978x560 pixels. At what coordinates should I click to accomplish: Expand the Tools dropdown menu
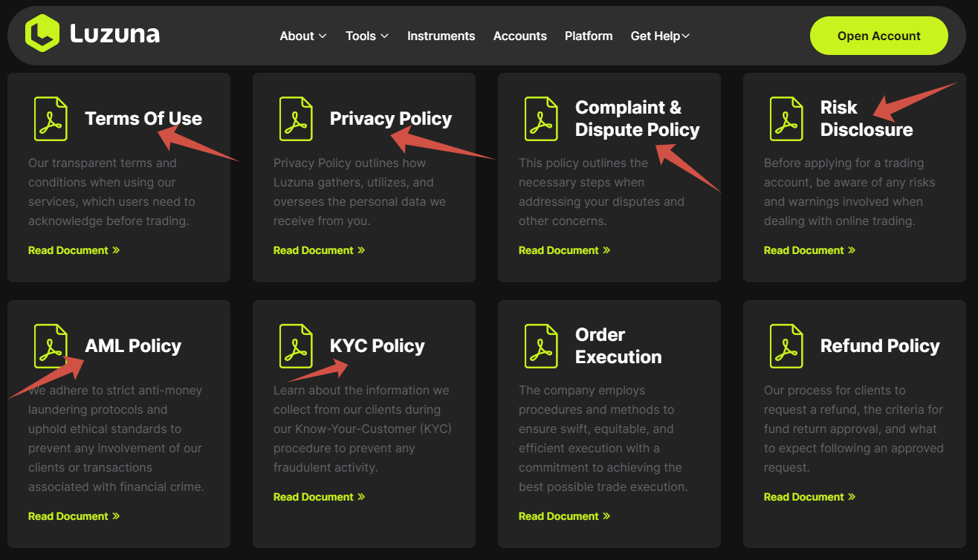pyautogui.click(x=366, y=36)
